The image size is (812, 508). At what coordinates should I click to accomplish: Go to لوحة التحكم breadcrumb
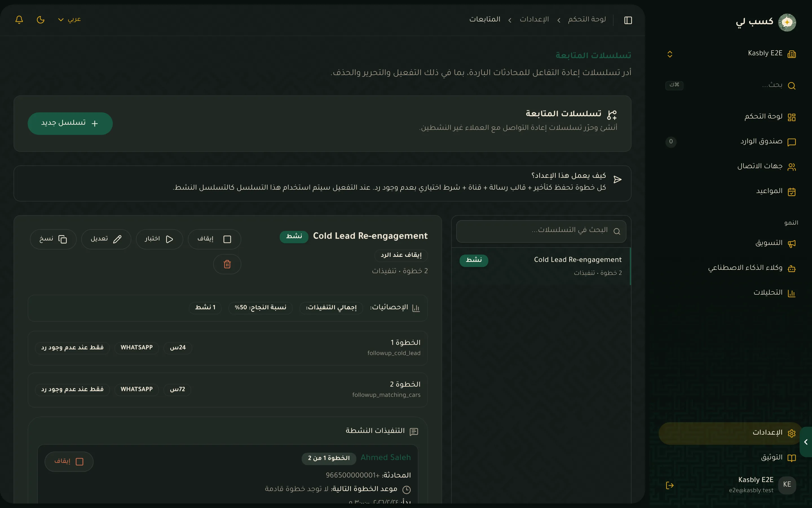pyautogui.click(x=587, y=19)
